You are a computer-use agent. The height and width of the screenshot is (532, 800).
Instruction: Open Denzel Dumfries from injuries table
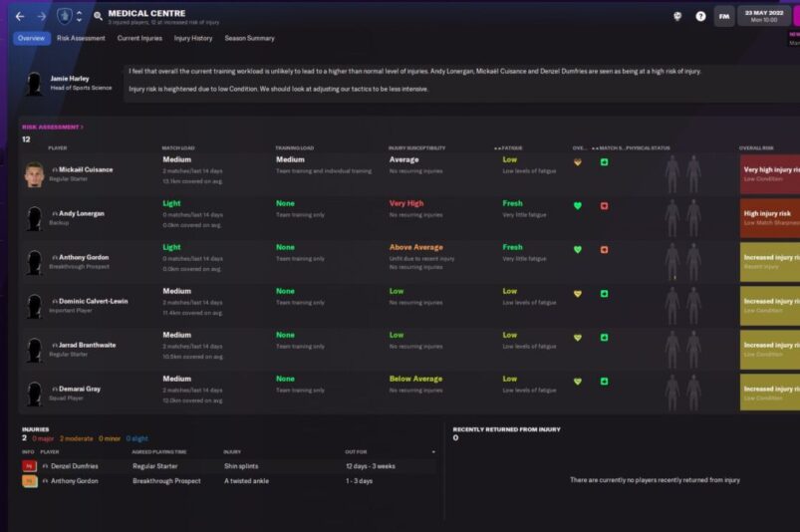(x=74, y=466)
